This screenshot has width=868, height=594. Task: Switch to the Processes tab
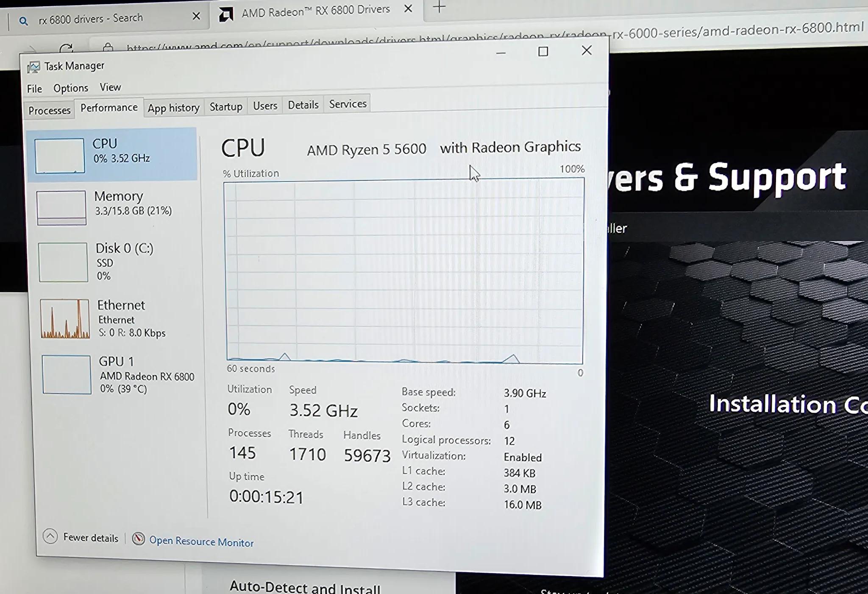[49, 110]
